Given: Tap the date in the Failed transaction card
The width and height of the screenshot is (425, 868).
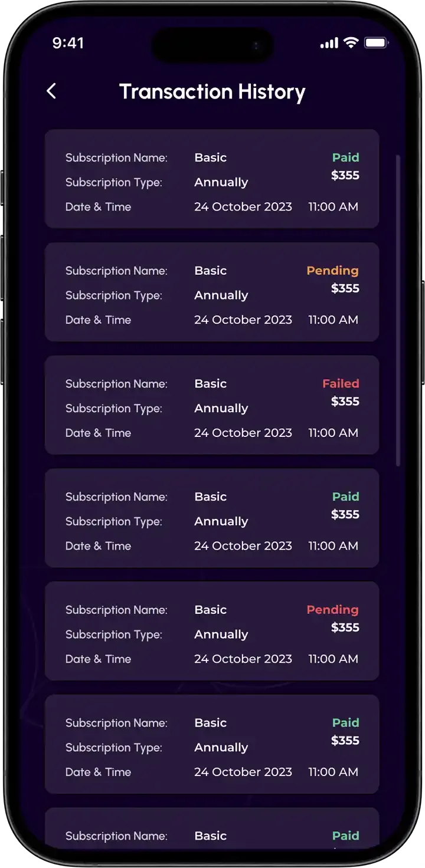Looking at the screenshot, I should tap(243, 433).
